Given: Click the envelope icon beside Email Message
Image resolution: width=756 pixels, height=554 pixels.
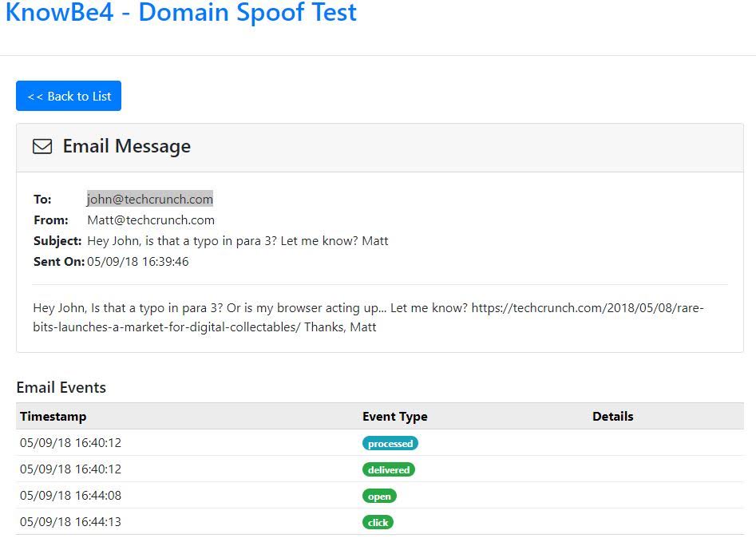Looking at the screenshot, I should (42, 147).
